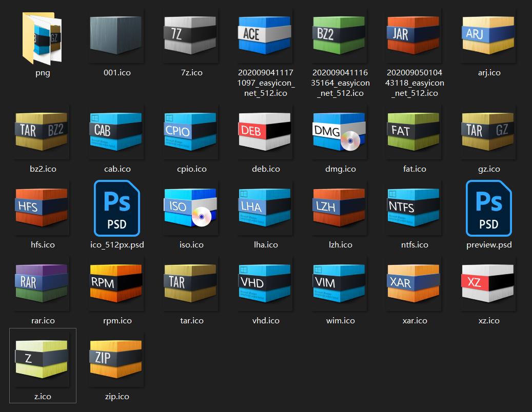Open the png folder icon
Screen dimensions: 532x412
pos(42,38)
